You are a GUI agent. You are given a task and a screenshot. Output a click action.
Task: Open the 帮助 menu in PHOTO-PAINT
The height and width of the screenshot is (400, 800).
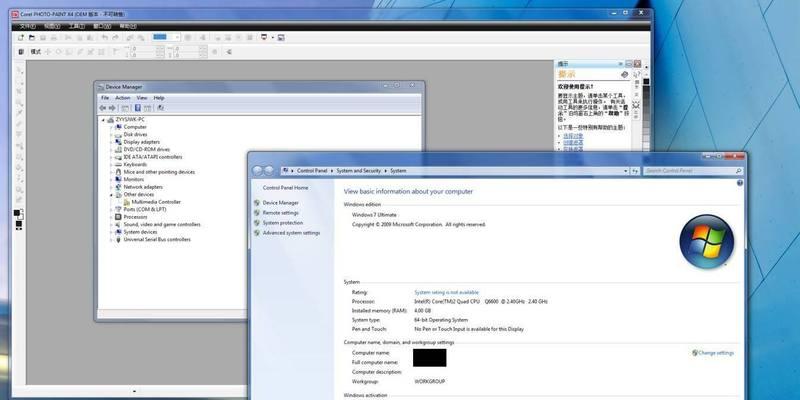pos(128,26)
